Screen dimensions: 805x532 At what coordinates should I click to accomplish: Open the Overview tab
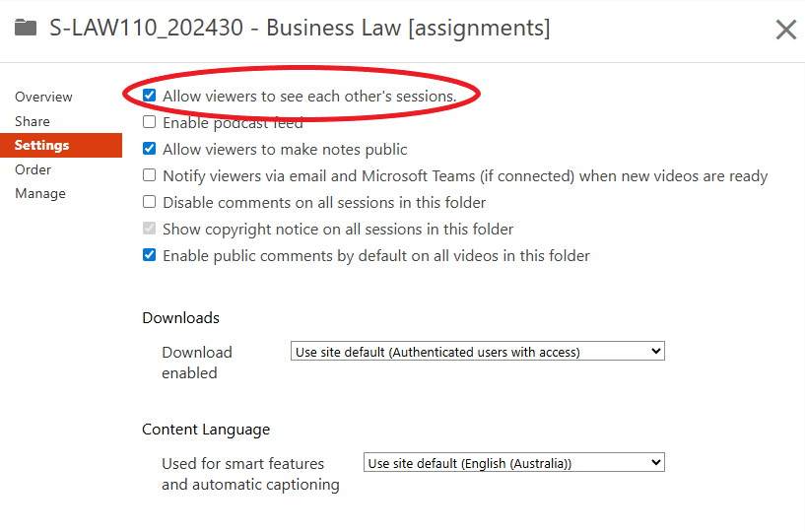tap(43, 97)
